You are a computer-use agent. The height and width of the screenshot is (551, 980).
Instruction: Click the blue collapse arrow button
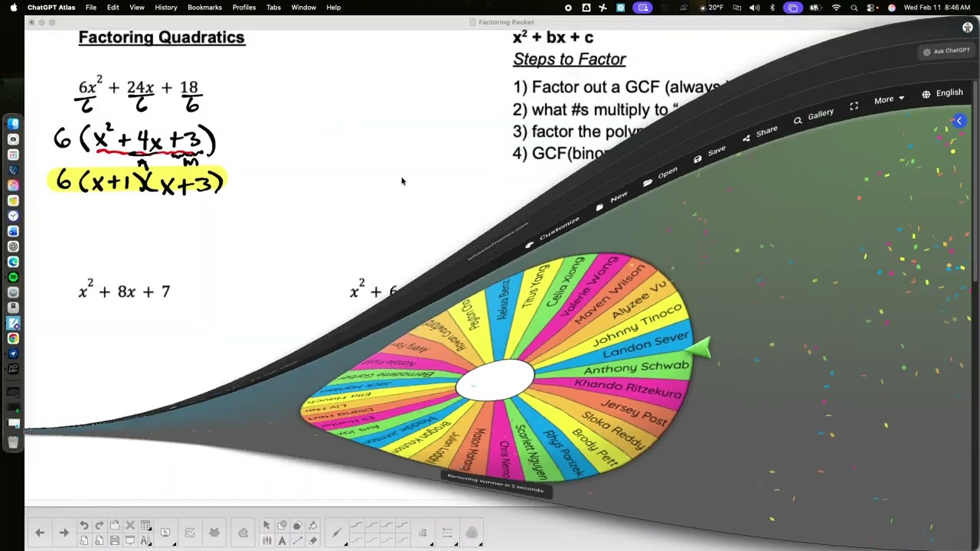coord(959,121)
